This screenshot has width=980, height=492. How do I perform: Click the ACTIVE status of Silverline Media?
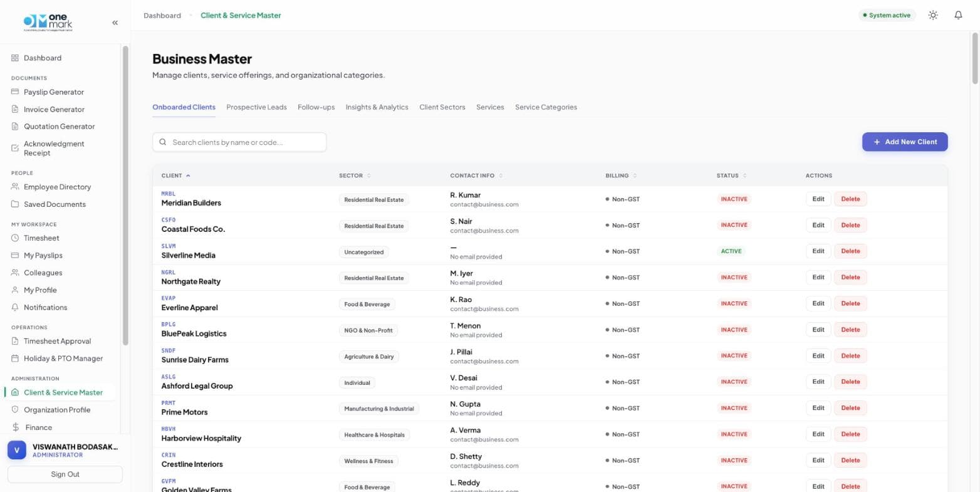point(731,251)
